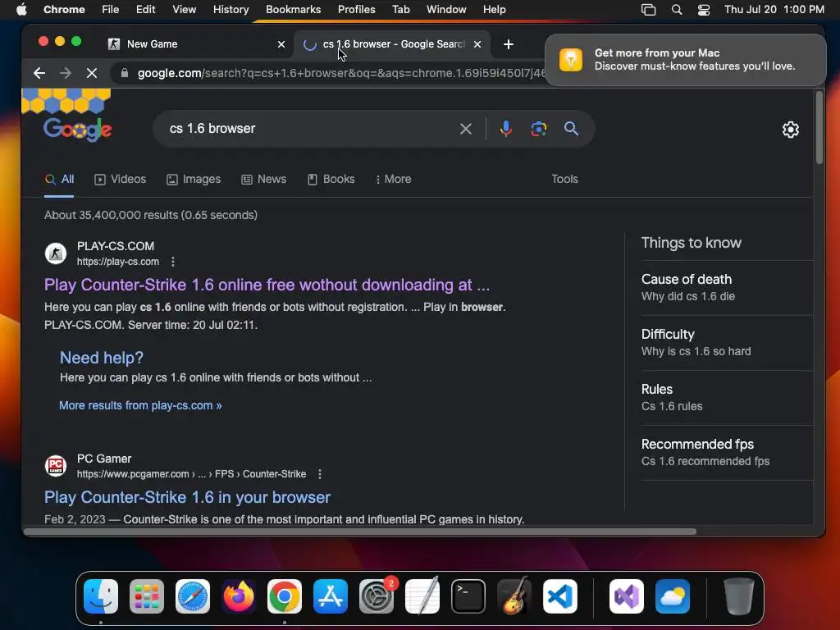Click the date and time in menu bar
This screenshot has height=630, width=840.
[774, 10]
